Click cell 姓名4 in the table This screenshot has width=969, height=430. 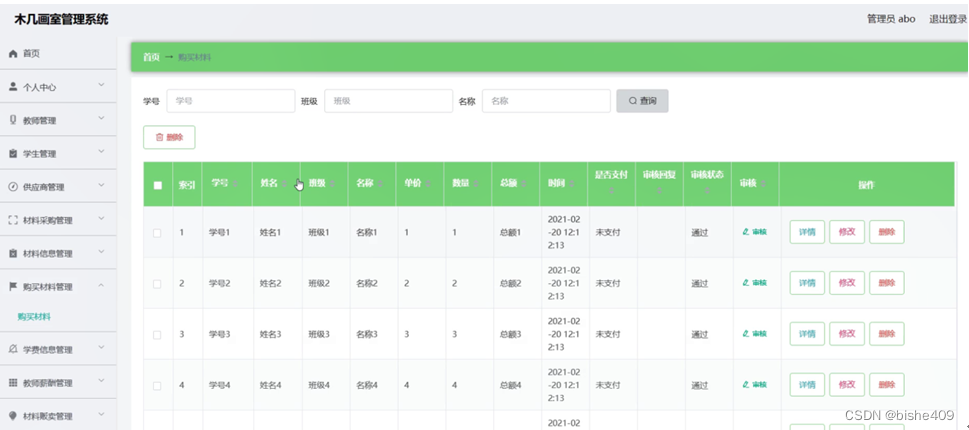tap(271, 385)
